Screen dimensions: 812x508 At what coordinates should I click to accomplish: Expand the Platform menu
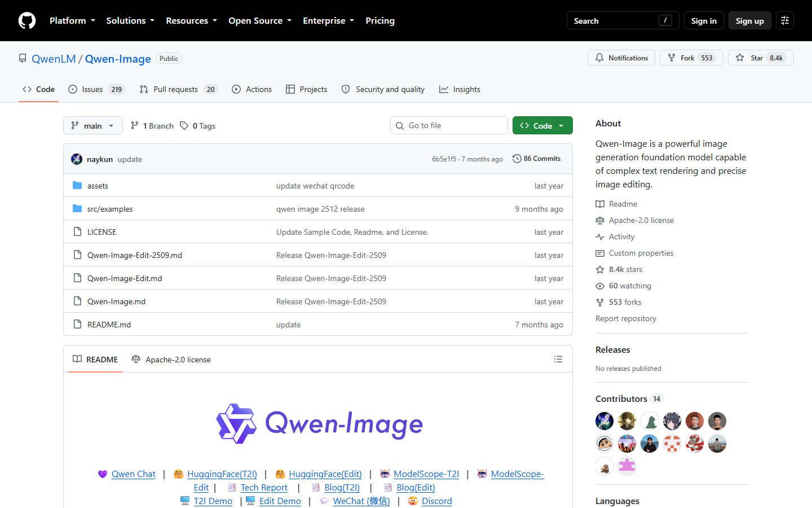tap(72, 20)
